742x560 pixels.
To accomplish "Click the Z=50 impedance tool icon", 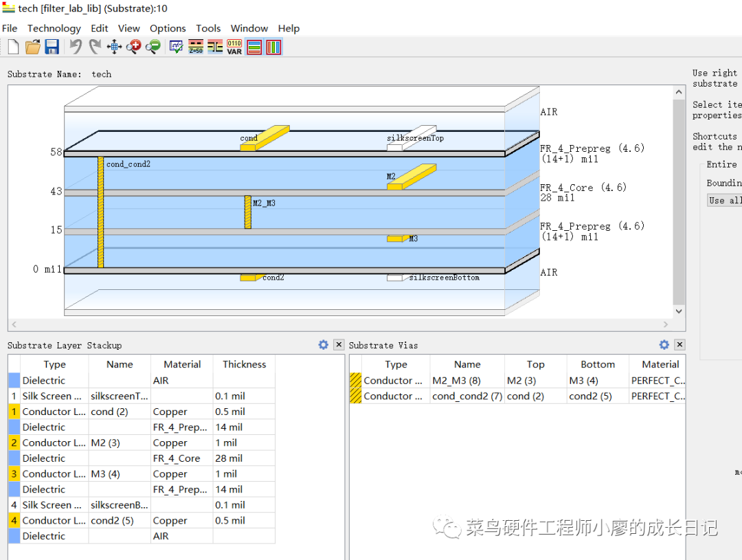I will click(196, 47).
